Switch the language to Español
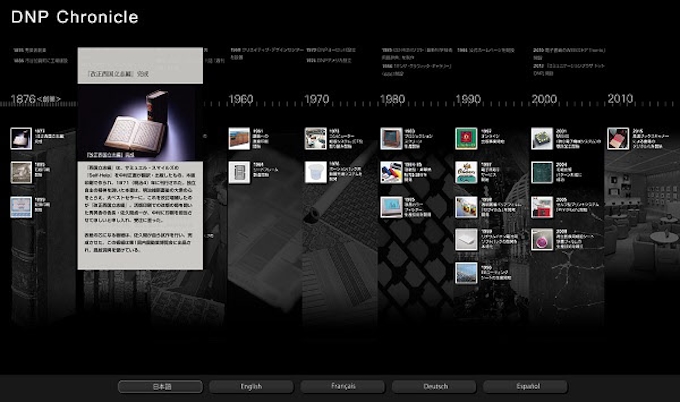680x402 pixels. [x=525, y=386]
